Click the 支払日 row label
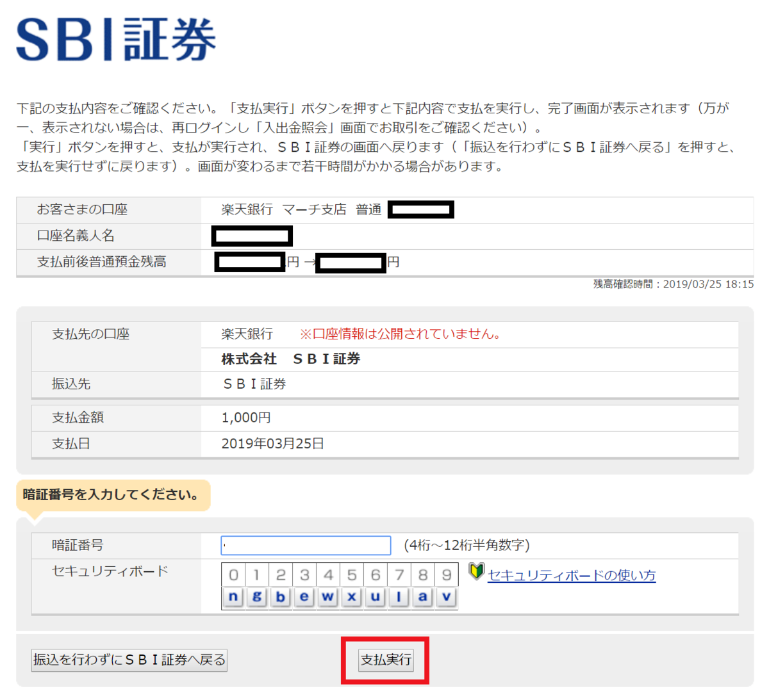Screen dimensions: 769x700 click(x=71, y=444)
